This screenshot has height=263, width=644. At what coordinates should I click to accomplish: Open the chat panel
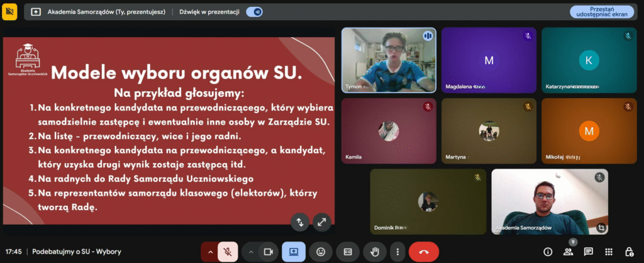(589, 252)
